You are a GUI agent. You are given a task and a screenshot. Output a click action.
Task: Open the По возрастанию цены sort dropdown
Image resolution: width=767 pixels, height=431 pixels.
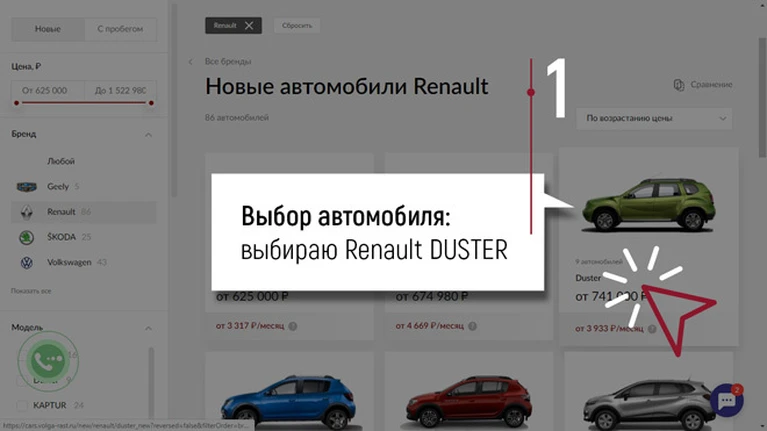coord(654,118)
